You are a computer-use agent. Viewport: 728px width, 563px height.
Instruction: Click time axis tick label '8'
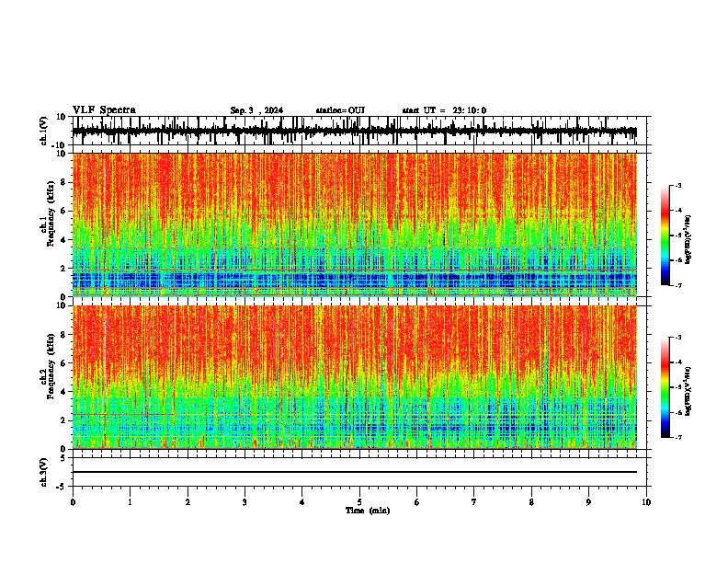click(531, 502)
